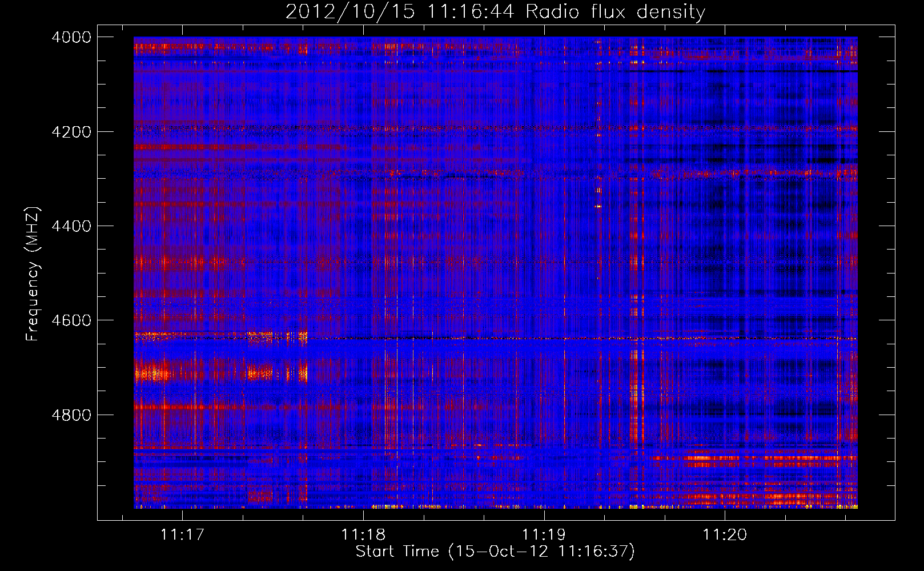The width and height of the screenshot is (924, 571).
Task: Click the 'Frequency (MHZ)' axis title
Action: 33,274
